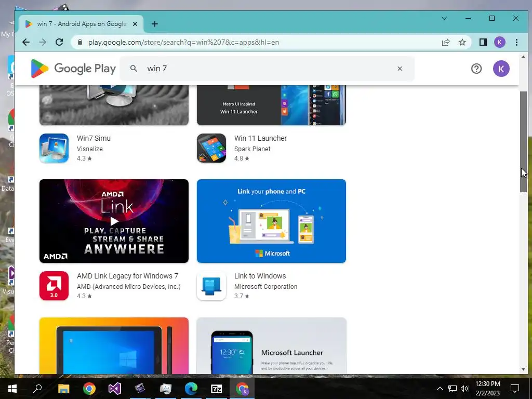Screen dimensions: 532x399
Task: Open the Win 11 Launcher app icon
Action: 211,148
